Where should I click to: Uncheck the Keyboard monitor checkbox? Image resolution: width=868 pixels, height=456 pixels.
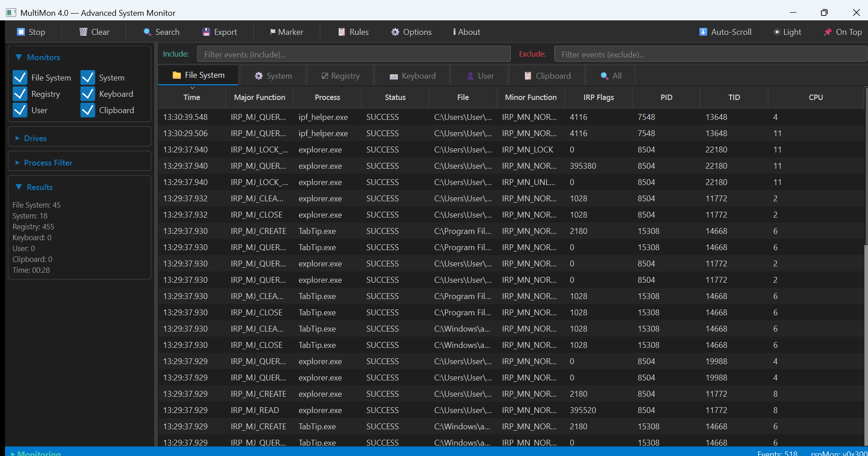click(x=88, y=94)
